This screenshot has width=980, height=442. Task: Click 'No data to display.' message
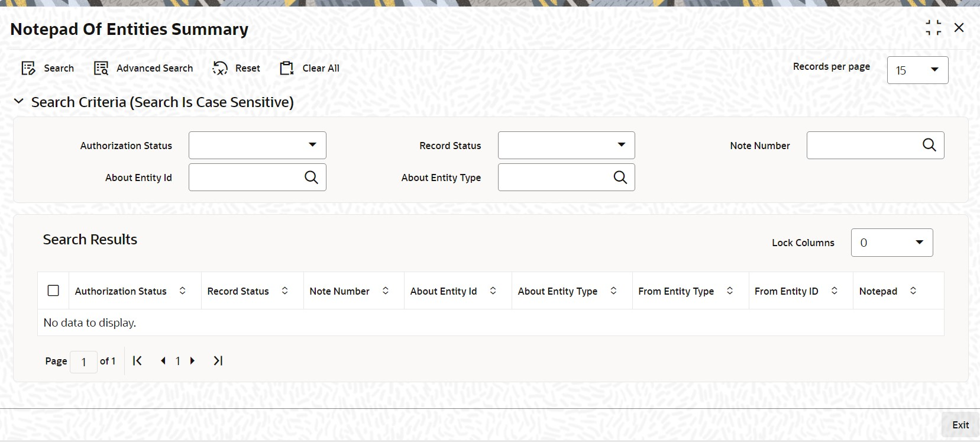tap(90, 323)
